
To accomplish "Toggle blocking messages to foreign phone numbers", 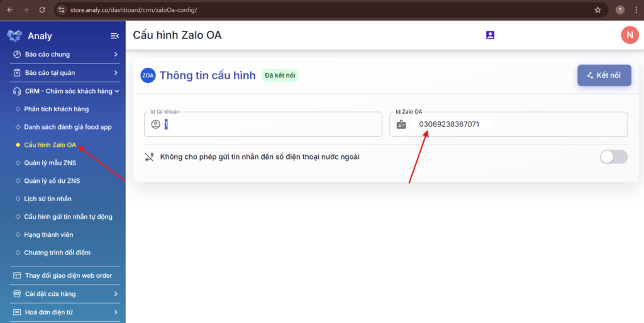I will [x=614, y=156].
